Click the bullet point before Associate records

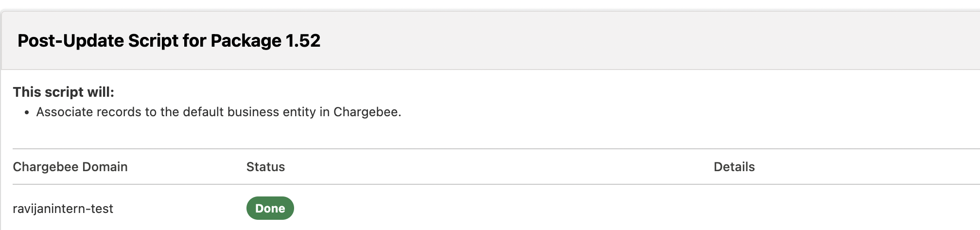tap(27, 112)
